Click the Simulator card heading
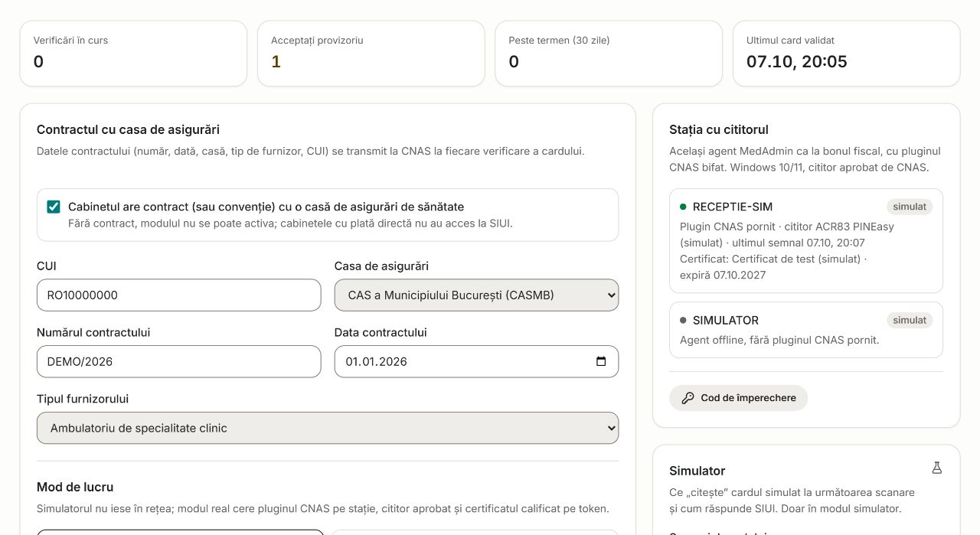The height and width of the screenshot is (535, 980). [697, 471]
